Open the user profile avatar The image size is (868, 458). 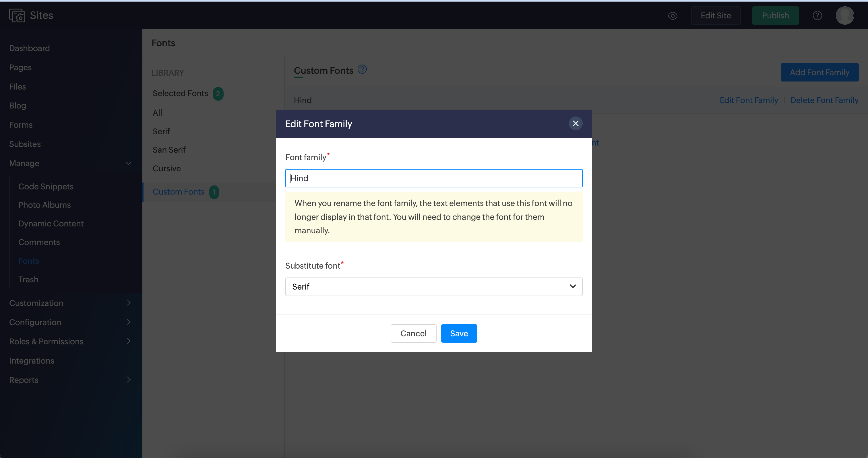click(844, 15)
